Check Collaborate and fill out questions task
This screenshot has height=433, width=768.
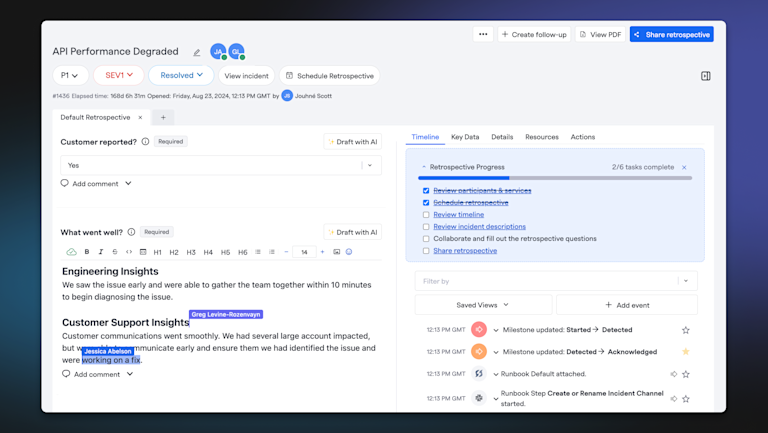[x=426, y=239]
